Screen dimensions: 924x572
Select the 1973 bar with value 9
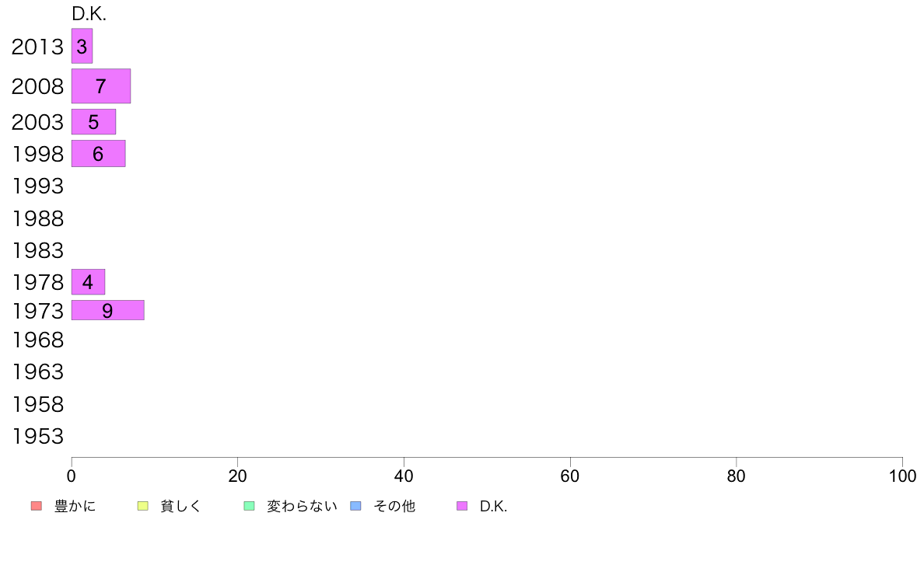[108, 310]
